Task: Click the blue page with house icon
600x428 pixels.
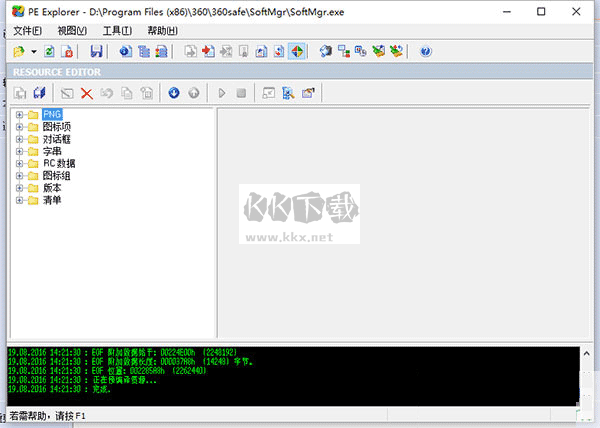Action: 261,51
